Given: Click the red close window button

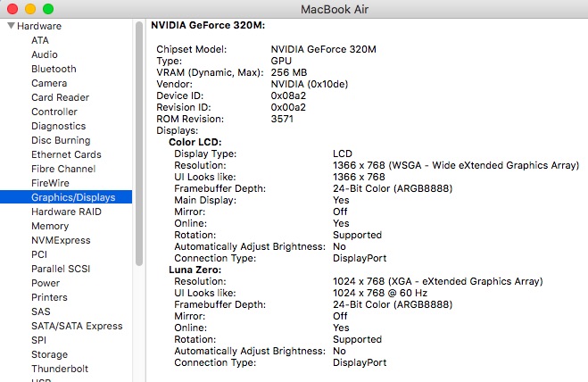Looking at the screenshot, I should (x=12, y=9).
